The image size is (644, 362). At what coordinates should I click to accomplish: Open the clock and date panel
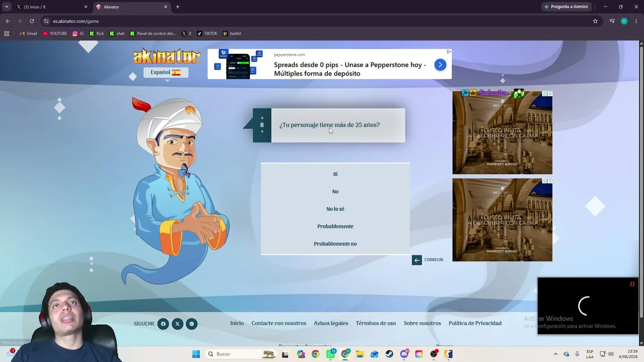pos(628,354)
